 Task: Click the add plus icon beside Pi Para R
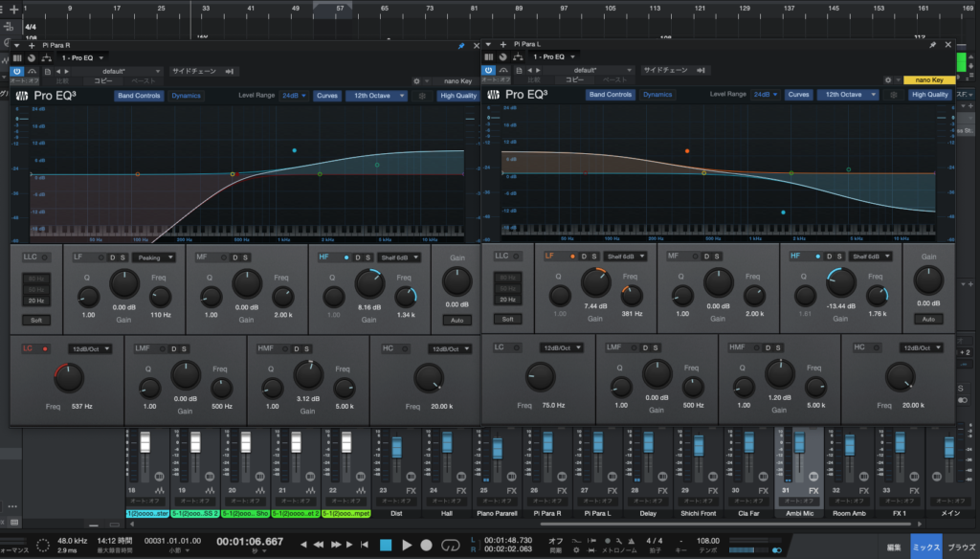[x=32, y=46]
